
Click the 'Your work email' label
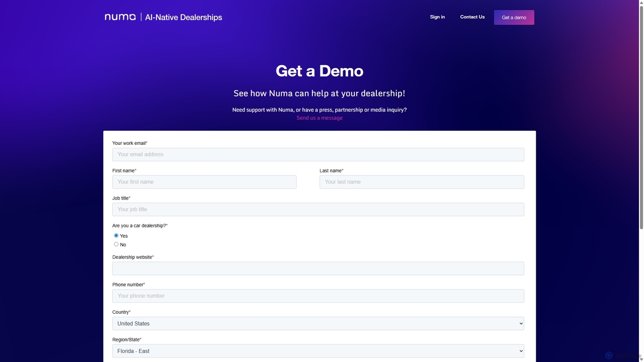click(x=129, y=143)
